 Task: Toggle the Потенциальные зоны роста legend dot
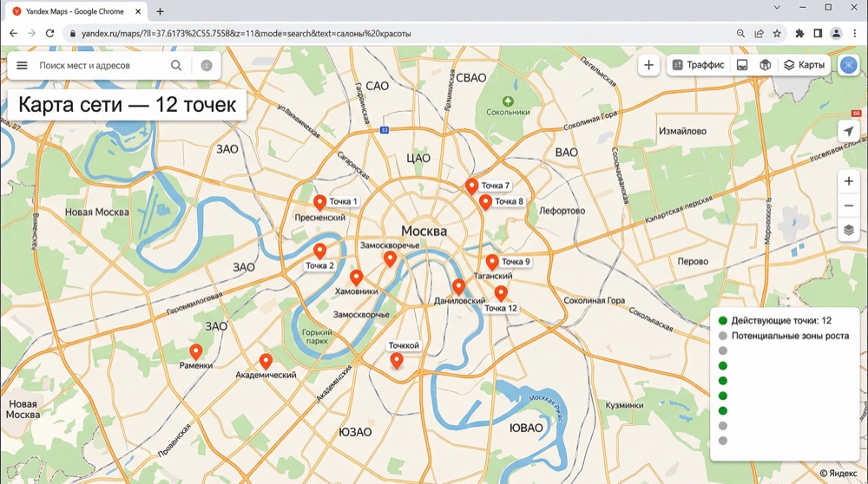tap(722, 336)
